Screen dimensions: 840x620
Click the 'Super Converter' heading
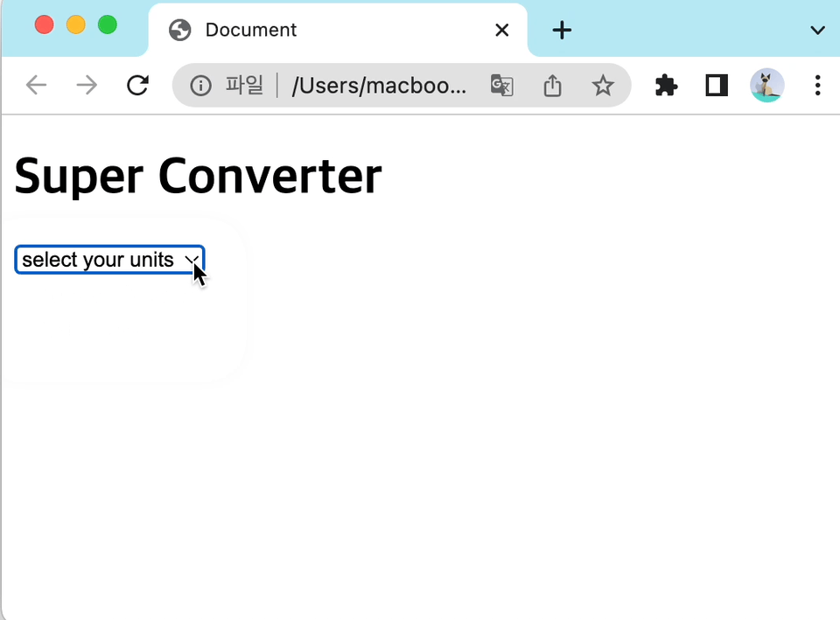(199, 176)
